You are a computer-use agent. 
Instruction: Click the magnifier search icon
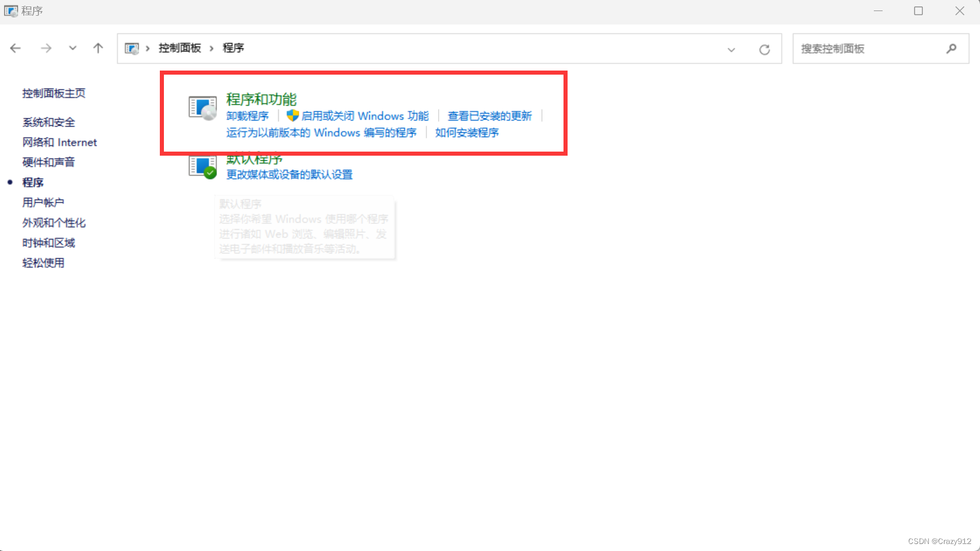951,48
